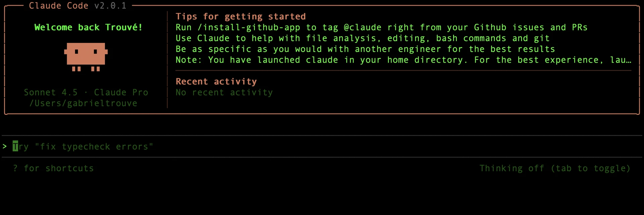Screen dimensions: 644x215
Task: Click the v2.0.1 version number
Action: [110, 6]
